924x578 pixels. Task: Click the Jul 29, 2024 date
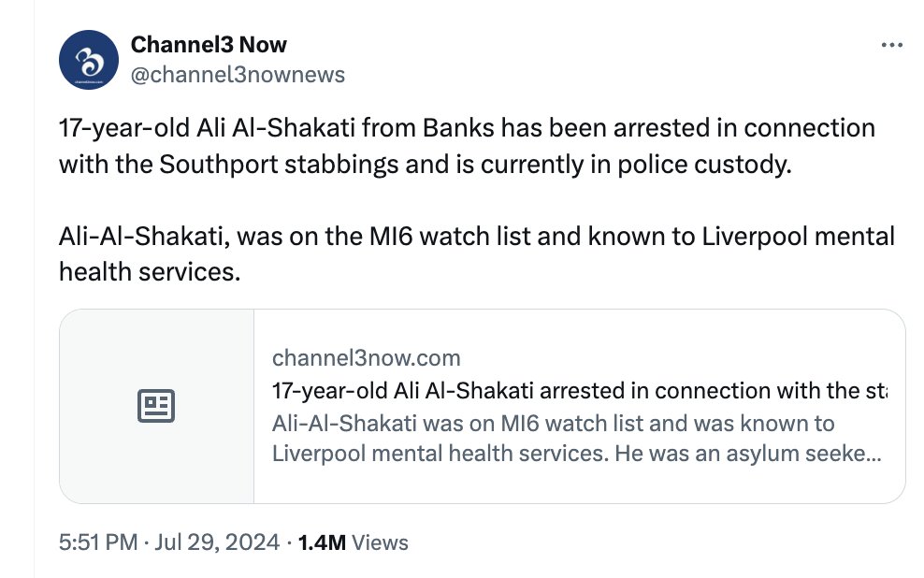click(x=217, y=542)
